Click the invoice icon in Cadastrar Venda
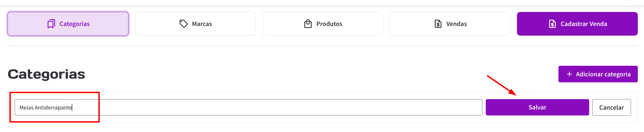Viewport: 644px width, 132px height. tap(552, 24)
